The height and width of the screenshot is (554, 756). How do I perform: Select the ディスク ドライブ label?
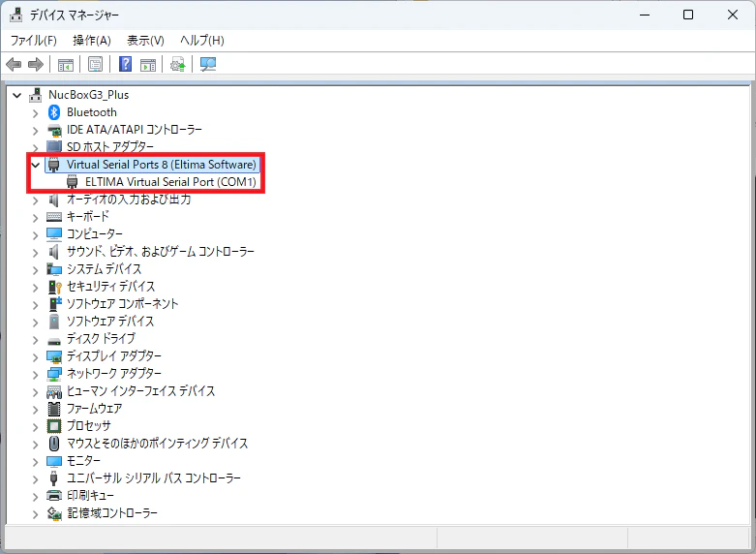point(102,339)
